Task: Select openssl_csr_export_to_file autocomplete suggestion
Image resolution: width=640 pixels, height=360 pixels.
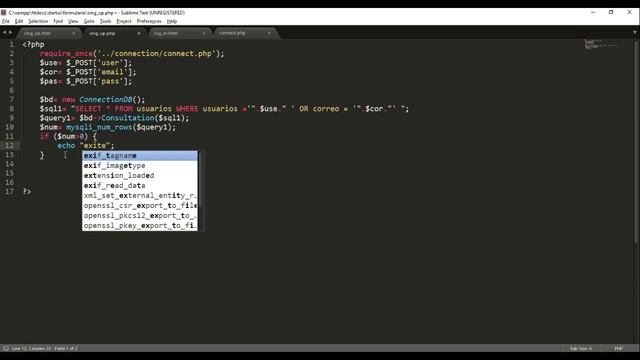Action: [x=140, y=205]
